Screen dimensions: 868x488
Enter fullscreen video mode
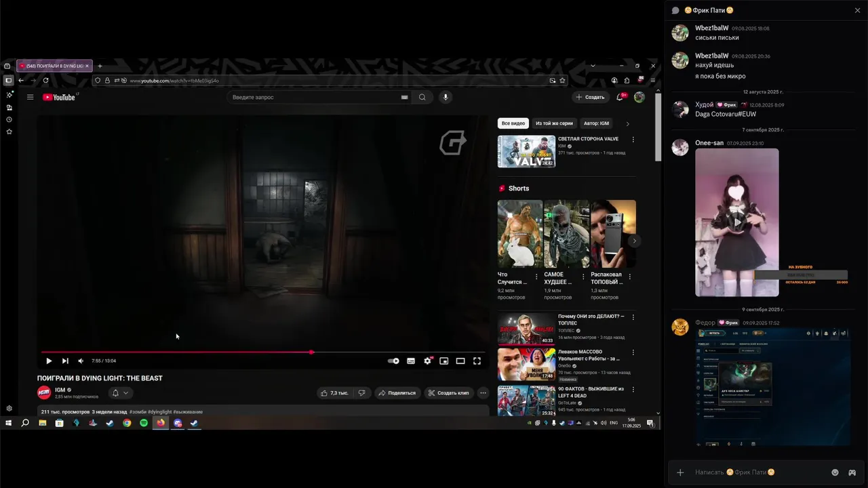click(477, 361)
